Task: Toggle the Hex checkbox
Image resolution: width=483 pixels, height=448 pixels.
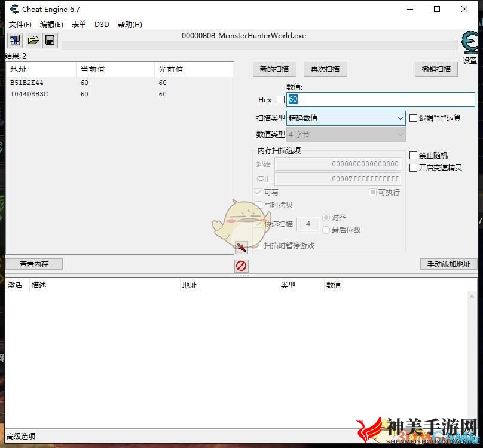Action: click(x=280, y=99)
